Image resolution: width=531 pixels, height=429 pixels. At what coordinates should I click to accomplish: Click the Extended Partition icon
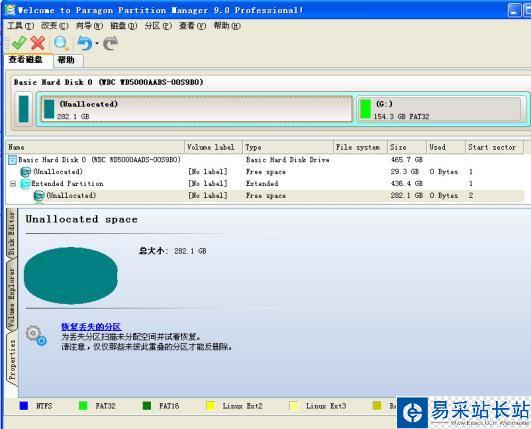click(26, 184)
